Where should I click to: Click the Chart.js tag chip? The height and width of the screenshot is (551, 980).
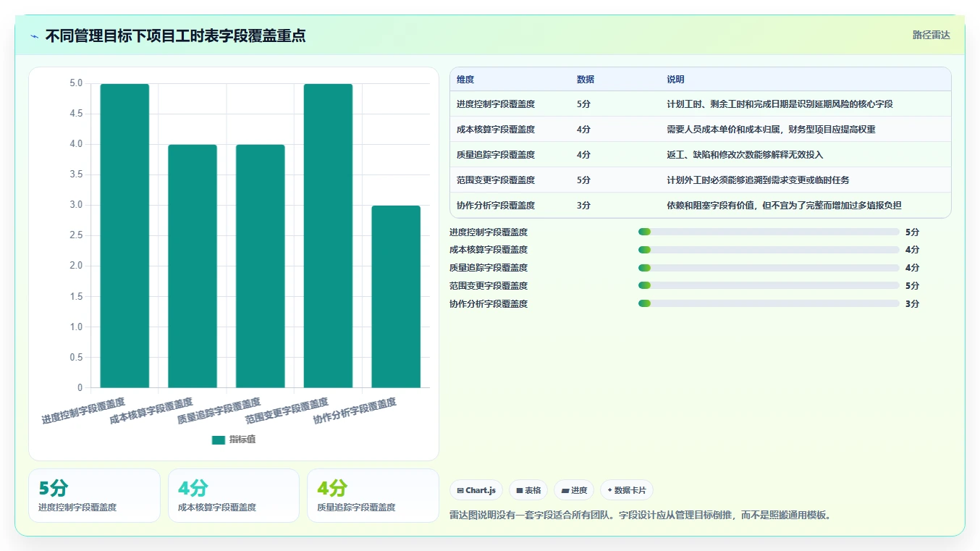pyautogui.click(x=476, y=490)
